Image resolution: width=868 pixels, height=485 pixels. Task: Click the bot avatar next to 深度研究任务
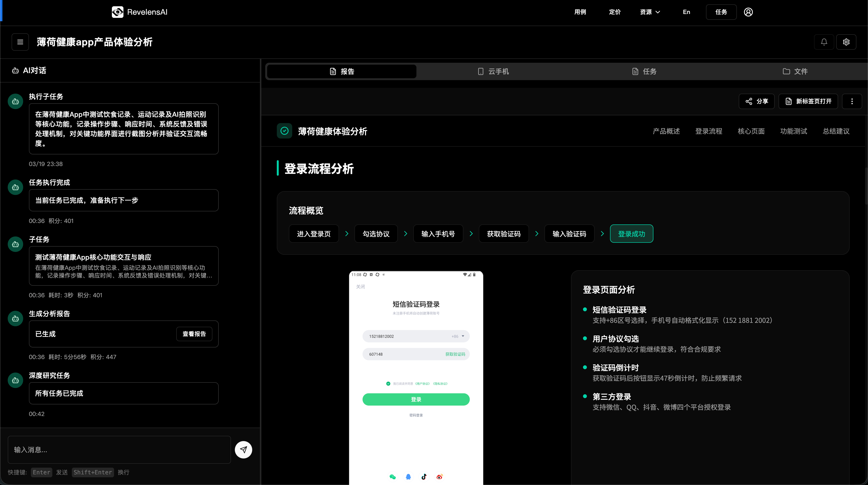pyautogui.click(x=15, y=381)
